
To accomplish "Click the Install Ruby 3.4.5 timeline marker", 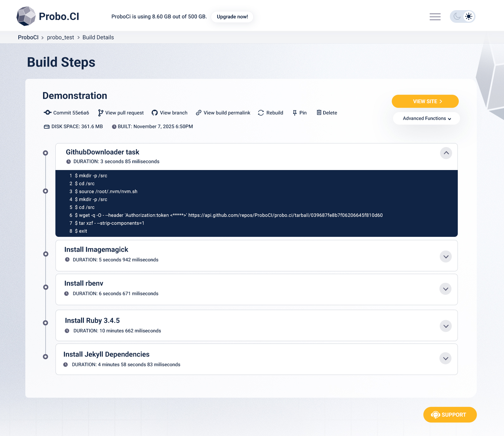I will pos(46,323).
